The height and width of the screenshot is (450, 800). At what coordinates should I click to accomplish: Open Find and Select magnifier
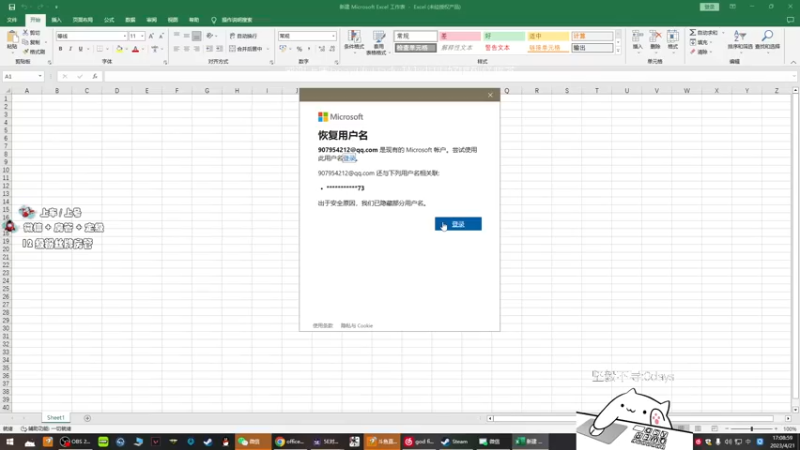tap(767, 40)
